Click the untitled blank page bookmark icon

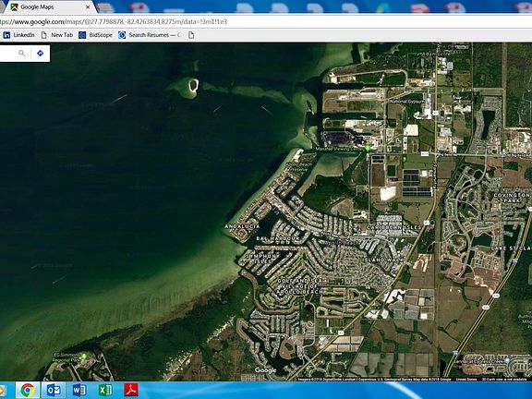click(191, 35)
